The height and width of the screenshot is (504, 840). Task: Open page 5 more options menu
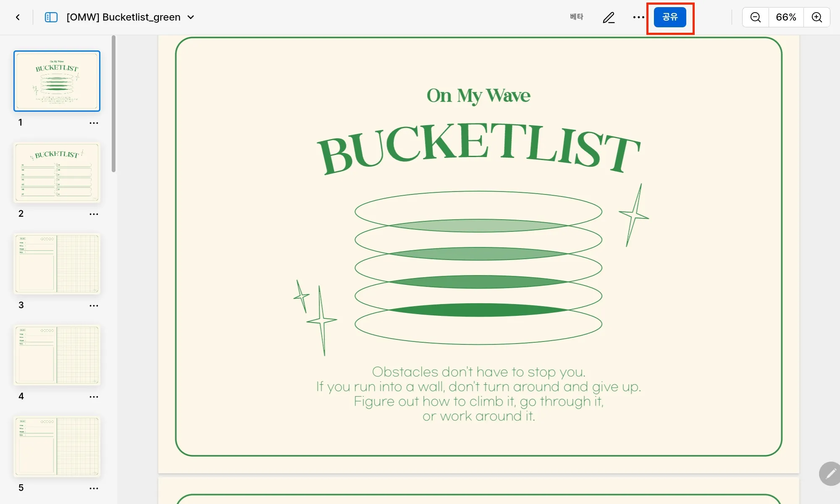pyautogui.click(x=94, y=488)
